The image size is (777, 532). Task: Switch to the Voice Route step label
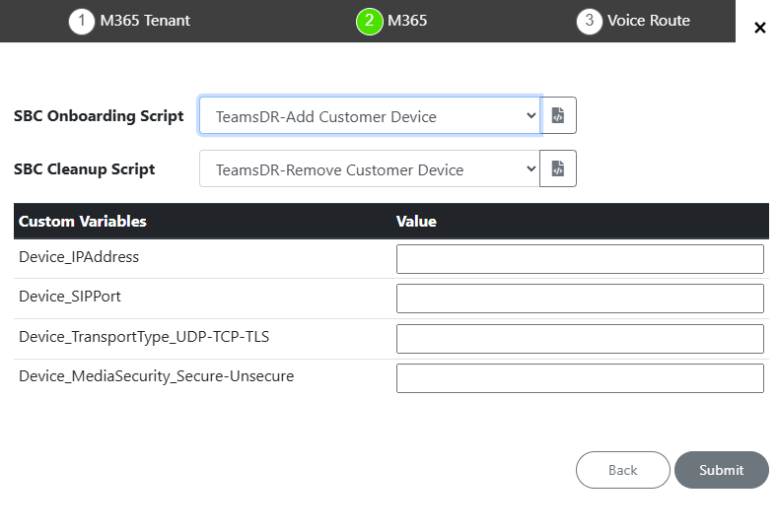(648, 21)
